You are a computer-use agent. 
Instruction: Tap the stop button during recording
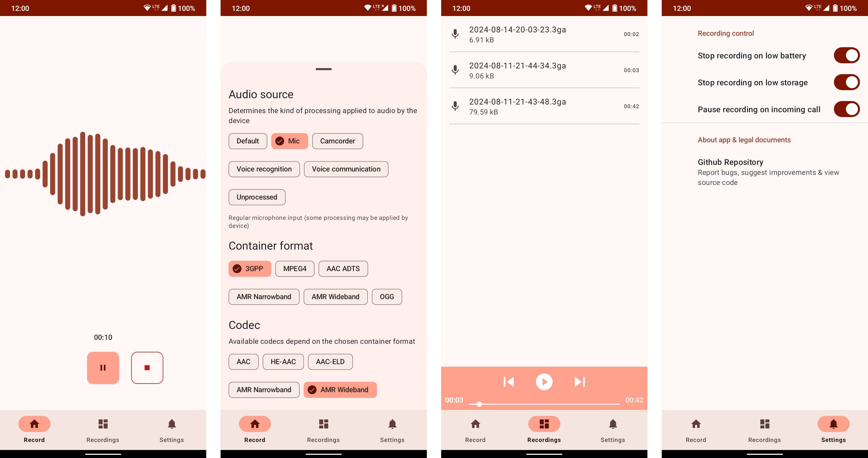click(x=147, y=368)
